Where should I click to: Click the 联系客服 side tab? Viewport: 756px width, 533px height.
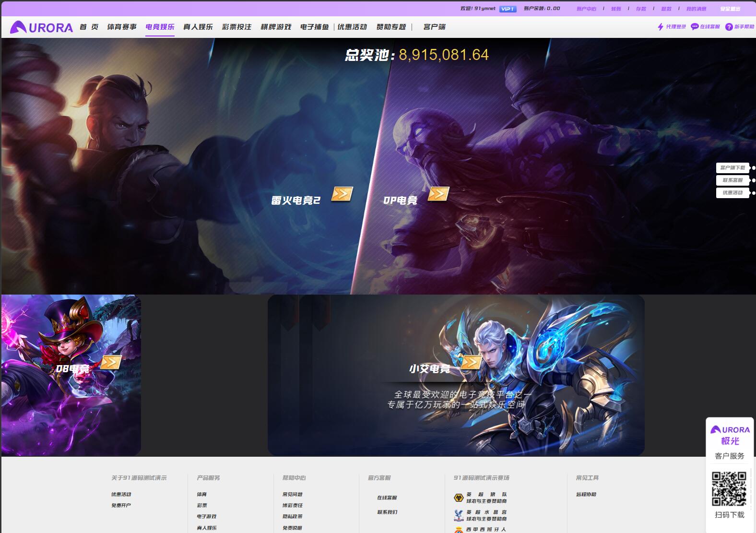pos(732,180)
